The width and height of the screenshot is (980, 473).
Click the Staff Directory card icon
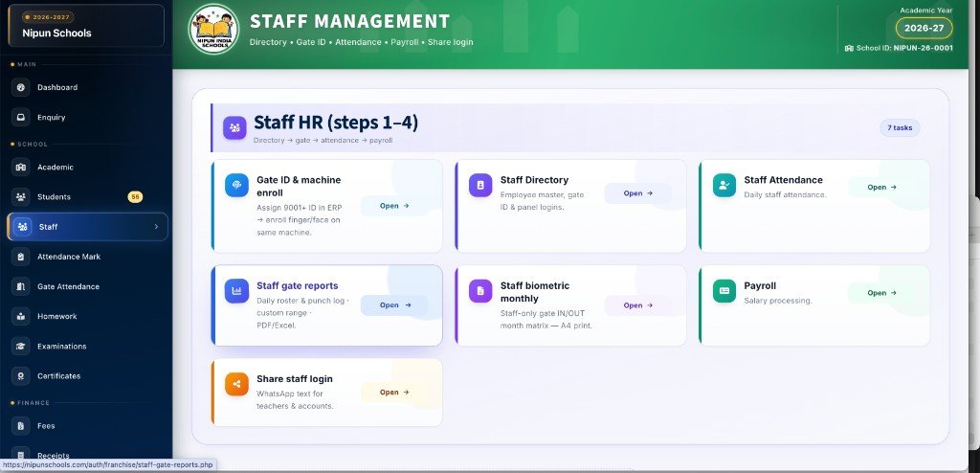pos(480,185)
